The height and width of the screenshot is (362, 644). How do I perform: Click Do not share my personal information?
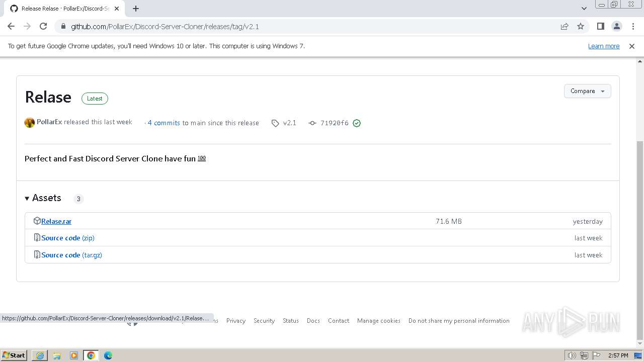[459, 321]
